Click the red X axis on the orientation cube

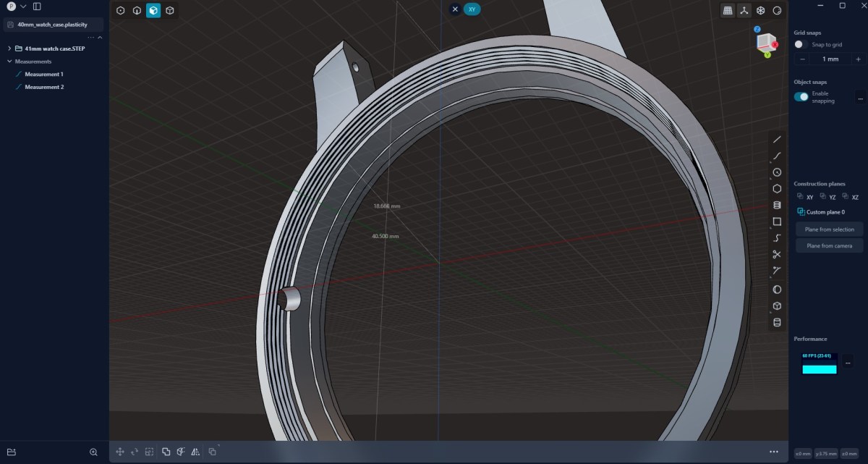tap(775, 45)
